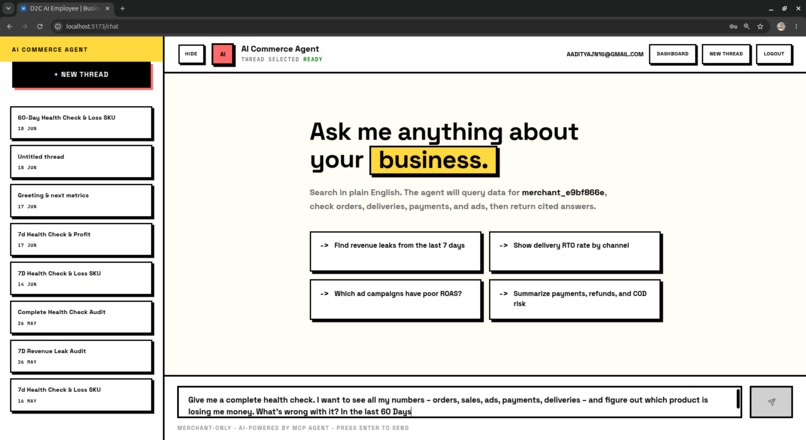The width and height of the screenshot is (806, 440).
Task: Open 7d Health Check & Loss SKU from 16 May
Action: pos(81,395)
